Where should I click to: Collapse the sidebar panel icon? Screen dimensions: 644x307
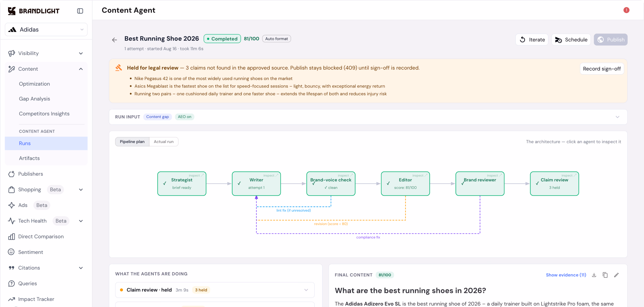[80, 11]
